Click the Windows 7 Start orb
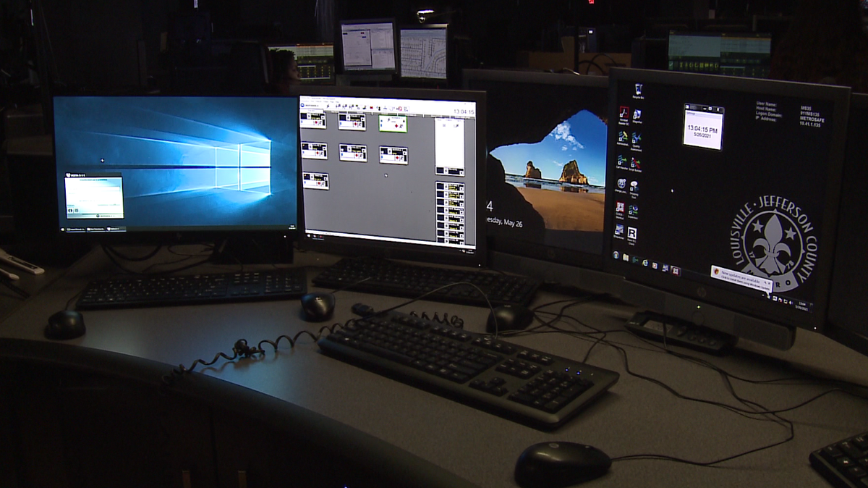 (x=616, y=255)
